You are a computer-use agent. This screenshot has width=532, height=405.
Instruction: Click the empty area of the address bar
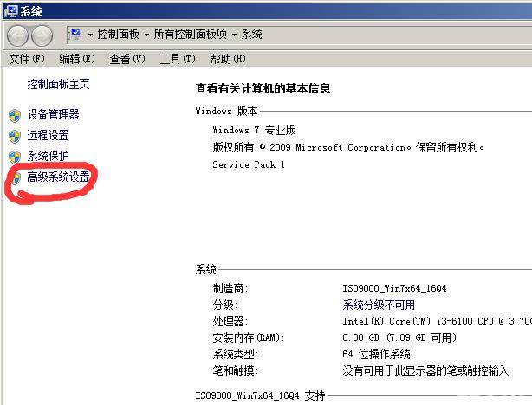tap(390, 35)
